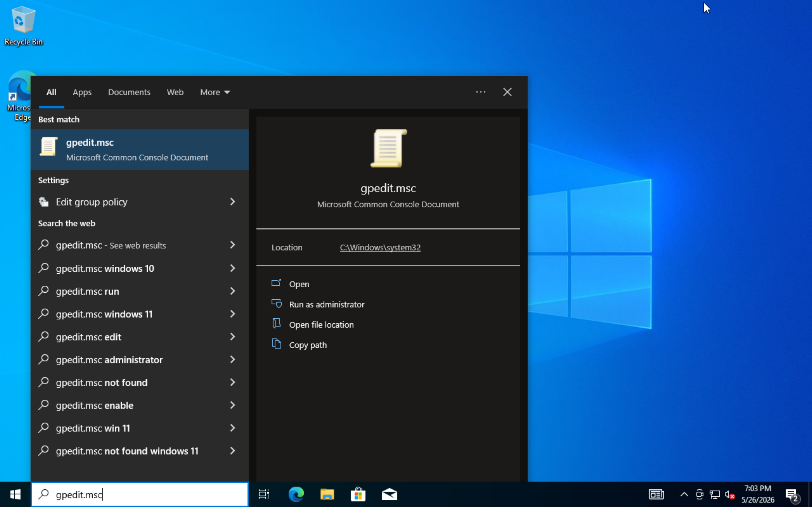This screenshot has width=812, height=507.
Task: Click the Edit group policy settings icon
Action: coord(44,201)
